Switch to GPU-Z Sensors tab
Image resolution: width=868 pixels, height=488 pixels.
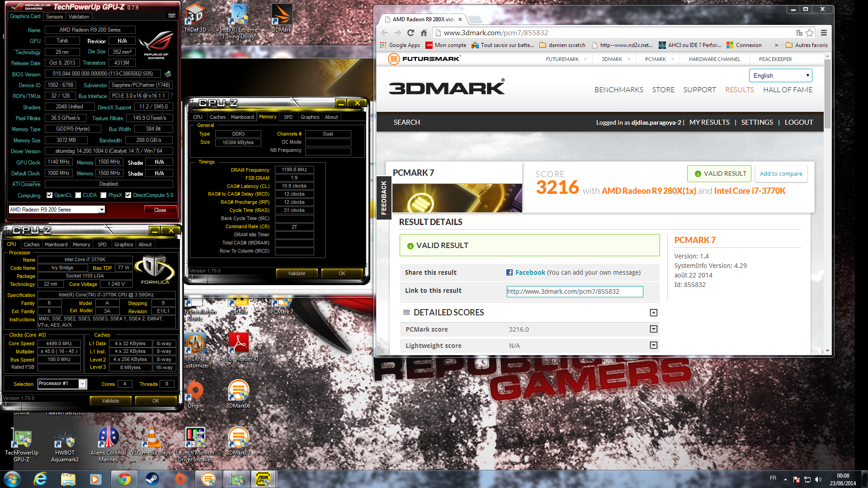54,16
